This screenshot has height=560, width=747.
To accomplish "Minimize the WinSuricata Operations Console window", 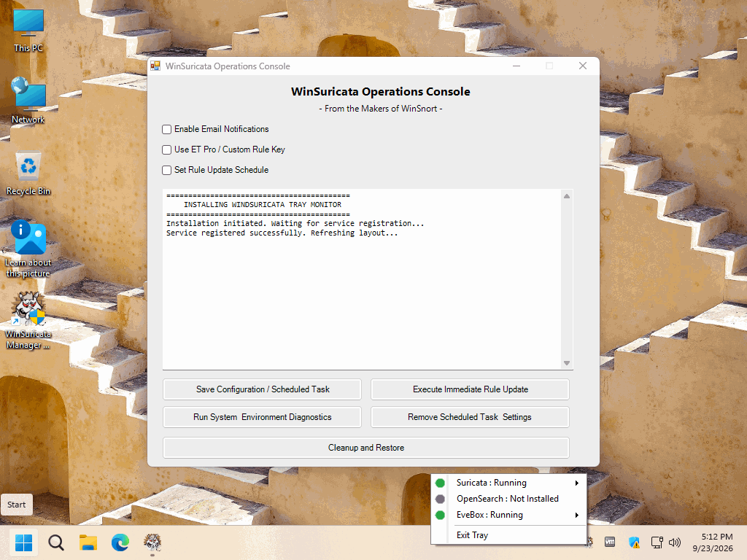I will (x=516, y=66).
